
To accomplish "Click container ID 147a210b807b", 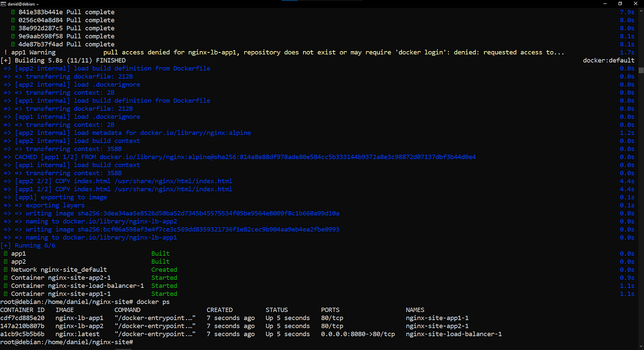I will (22, 326).
